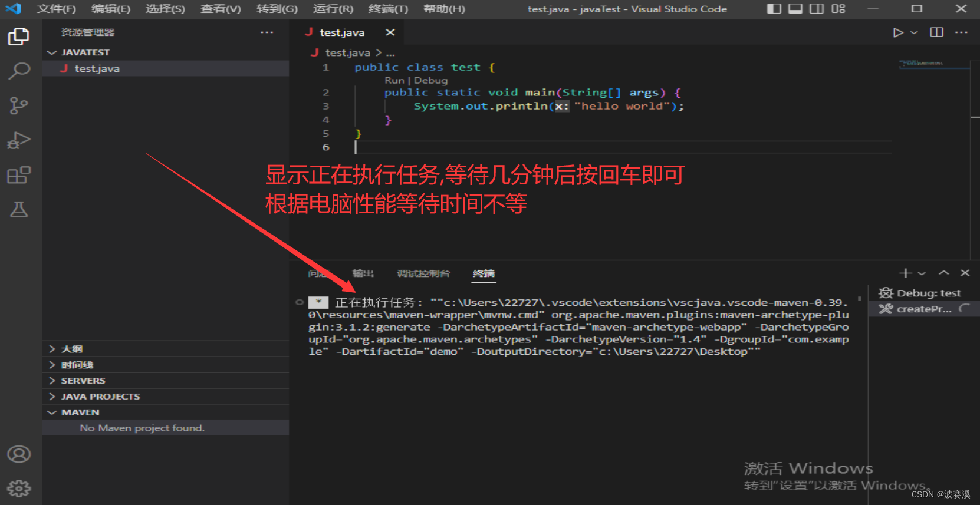Open editor More Actions ellipsis
This screenshot has width=980, height=505.
coord(961,32)
